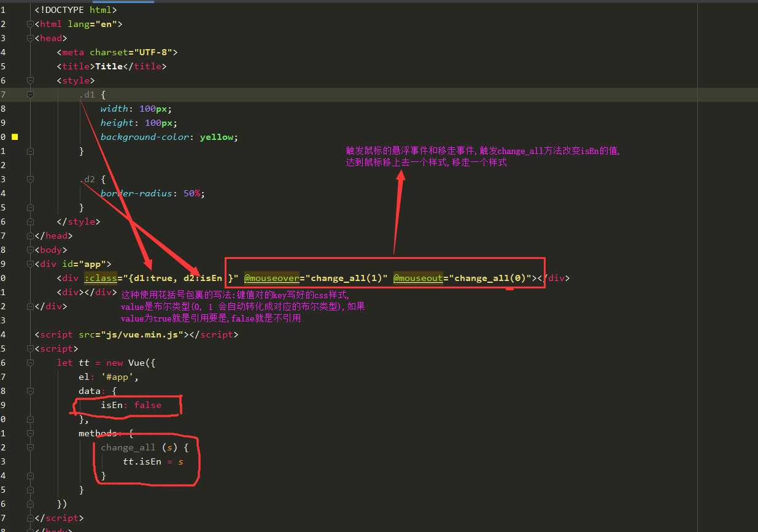
Task: Fold the div id="app" block
Action: (x=29, y=264)
